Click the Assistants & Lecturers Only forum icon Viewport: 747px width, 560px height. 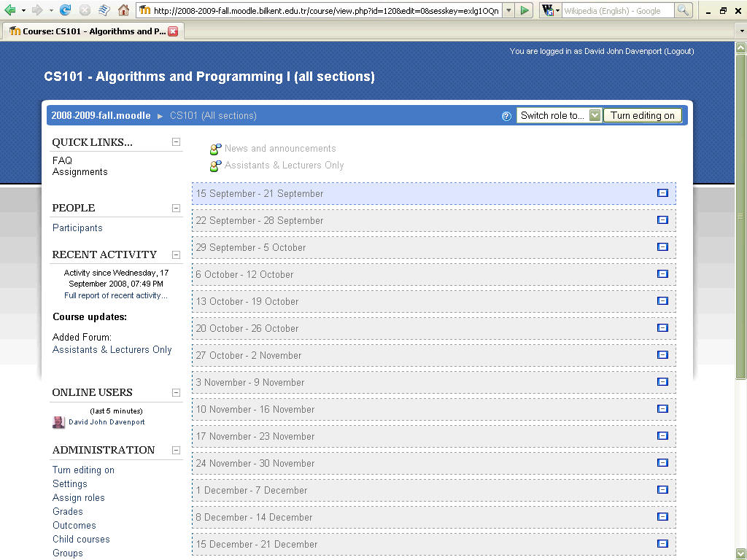pyautogui.click(x=215, y=166)
